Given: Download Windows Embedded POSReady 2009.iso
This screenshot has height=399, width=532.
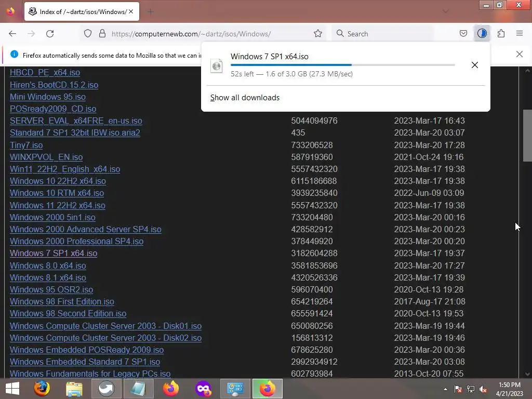Looking at the screenshot, I should click(87, 350).
